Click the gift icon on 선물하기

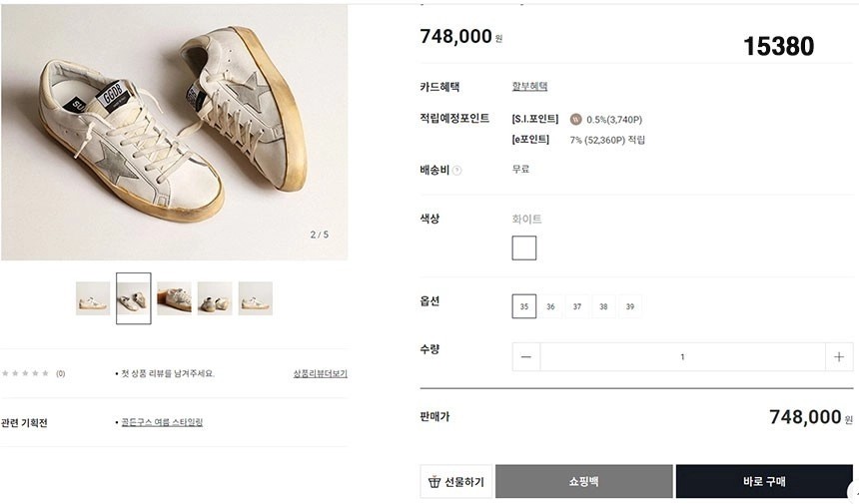pos(433,482)
